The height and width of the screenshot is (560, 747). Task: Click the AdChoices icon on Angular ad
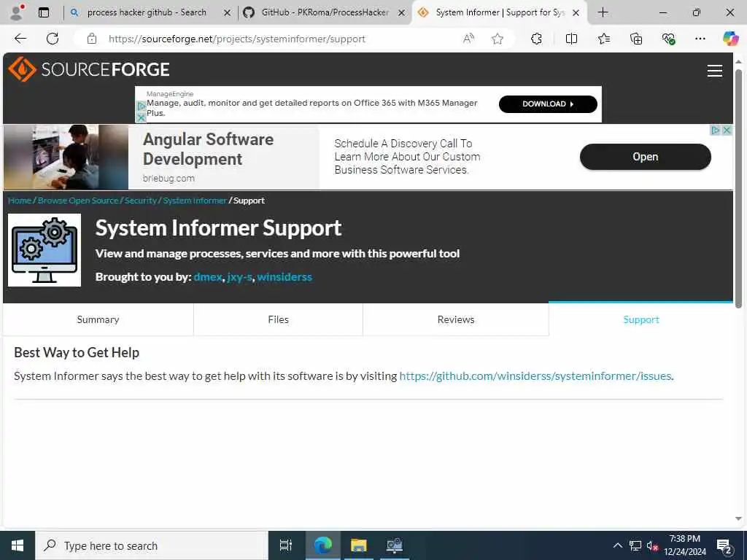pos(716,130)
